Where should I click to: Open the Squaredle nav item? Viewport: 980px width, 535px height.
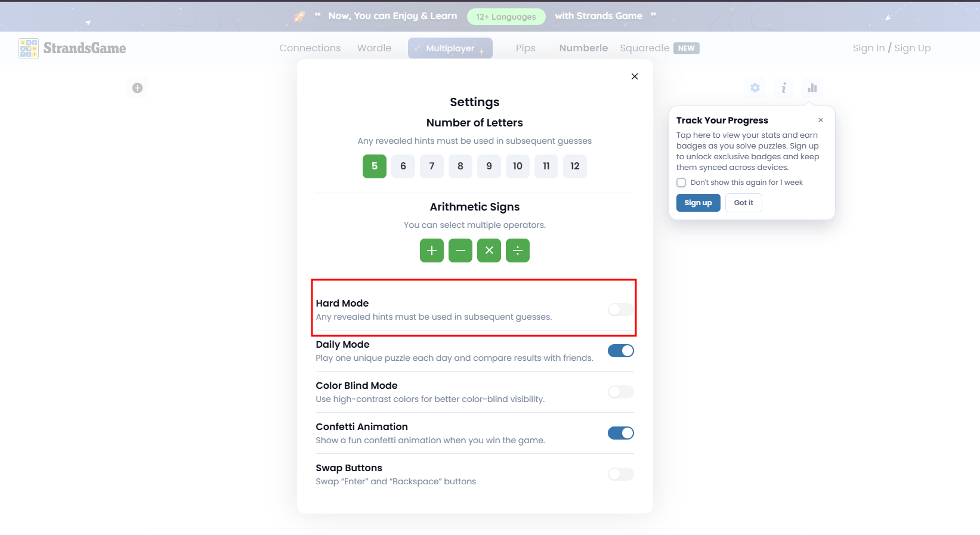(659, 48)
